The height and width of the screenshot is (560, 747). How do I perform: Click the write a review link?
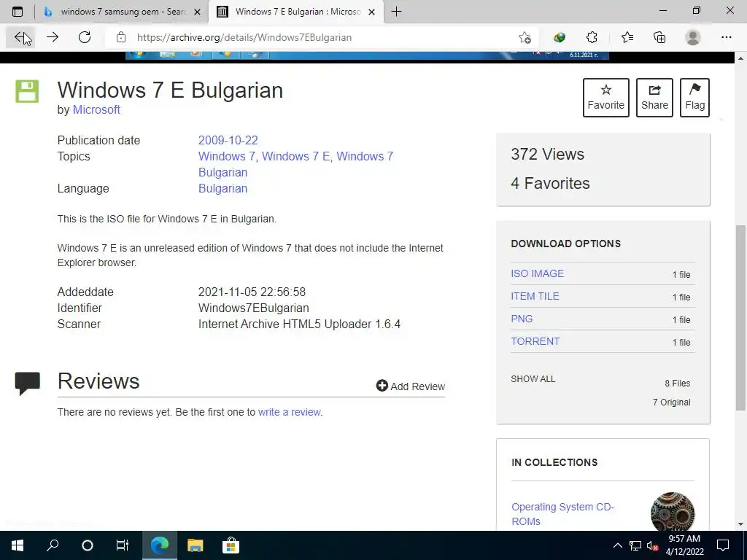click(290, 412)
